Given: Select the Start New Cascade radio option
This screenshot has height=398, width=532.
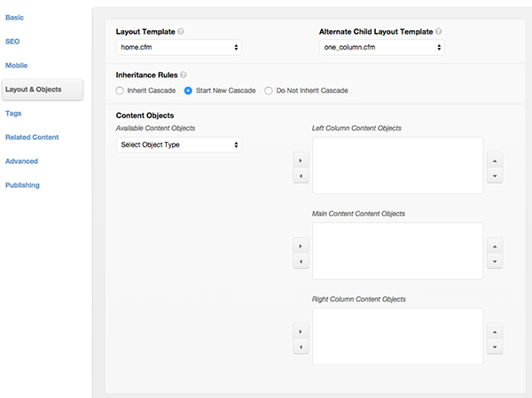Looking at the screenshot, I should [188, 90].
